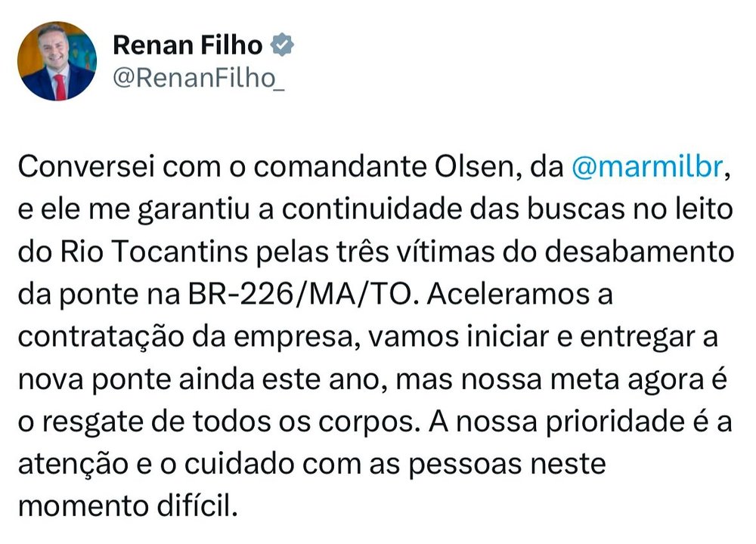Click the blue verified badge icon
756x544 pixels.
click(282, 45)
